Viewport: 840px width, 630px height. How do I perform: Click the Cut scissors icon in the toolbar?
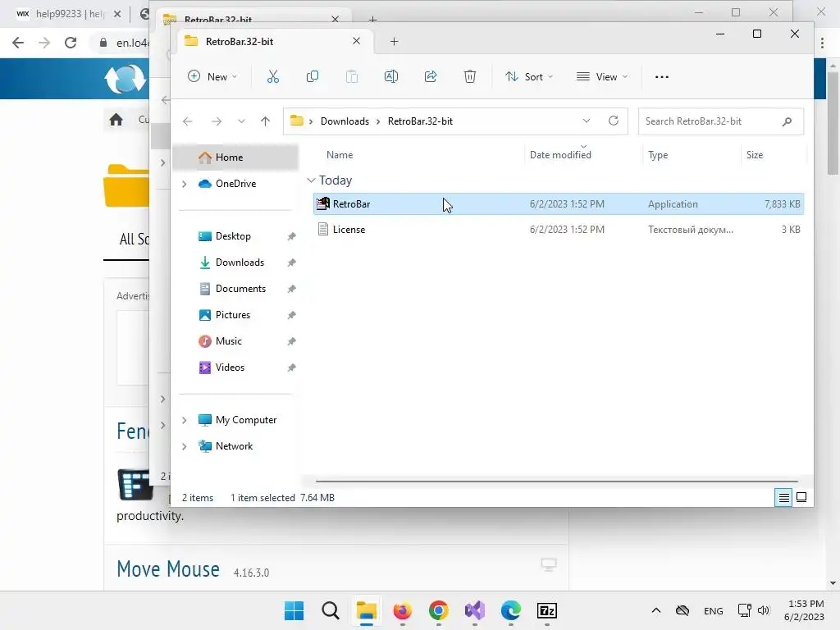click(x=272, y=76)
